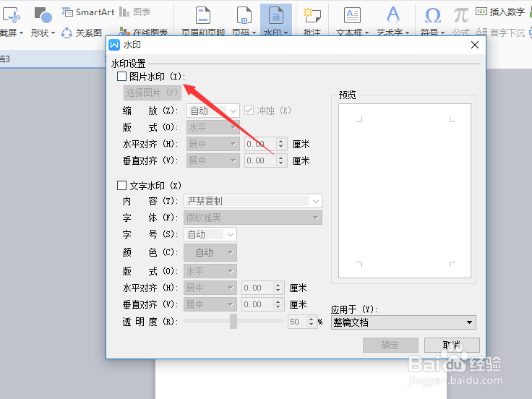Enable the 文字水印 checkbox
Screen dimensions: 532x399
(122, 185)
